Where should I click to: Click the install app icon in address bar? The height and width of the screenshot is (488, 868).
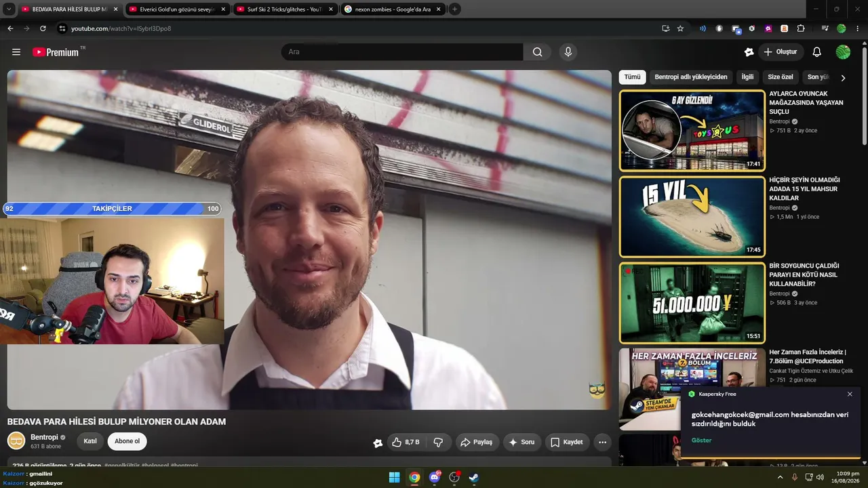tap(665, 28)
